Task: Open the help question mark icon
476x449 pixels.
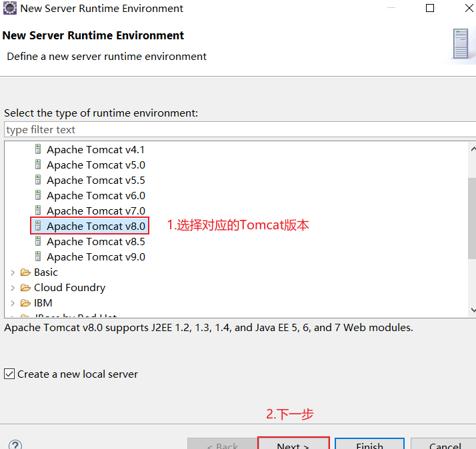Action: 15,444
